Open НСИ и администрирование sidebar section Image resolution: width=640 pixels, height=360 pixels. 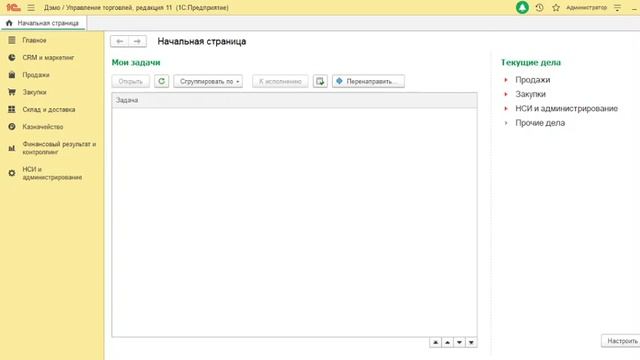(52, 173)
